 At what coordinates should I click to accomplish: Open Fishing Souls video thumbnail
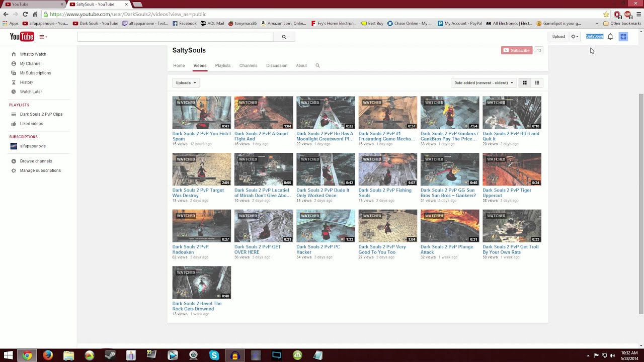tap(388, 169)
